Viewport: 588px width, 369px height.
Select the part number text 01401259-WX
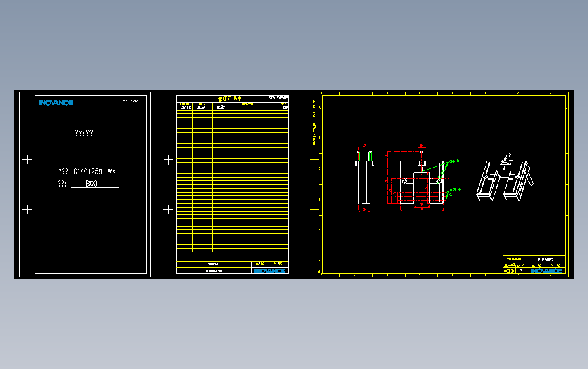[x=94, y=172]
